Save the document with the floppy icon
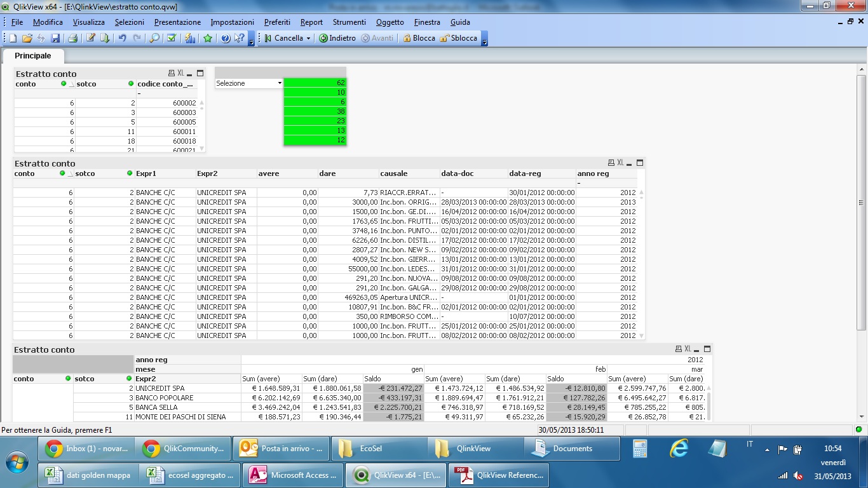Viewport: 868px width, 488px height. pyautogui.click(x=55, y=38)
